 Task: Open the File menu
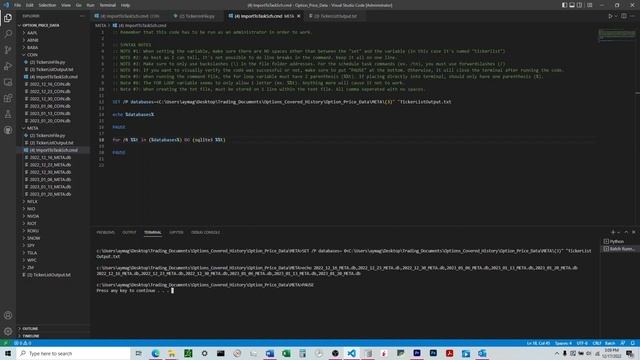tap(18, 5)
